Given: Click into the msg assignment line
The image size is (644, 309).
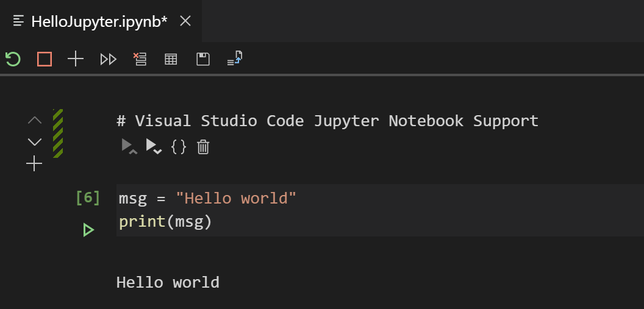Looking at the screenshot, I should click(x=207, y=198).
